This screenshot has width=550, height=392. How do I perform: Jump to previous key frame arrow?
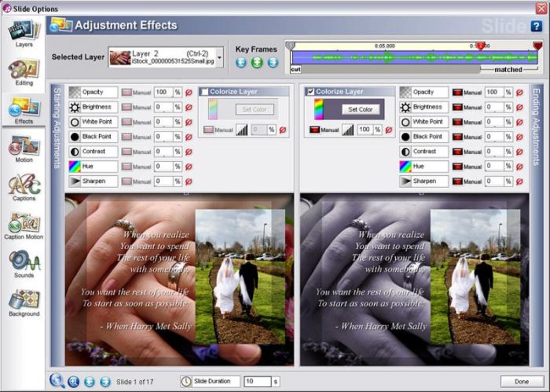tap(241, 63)
